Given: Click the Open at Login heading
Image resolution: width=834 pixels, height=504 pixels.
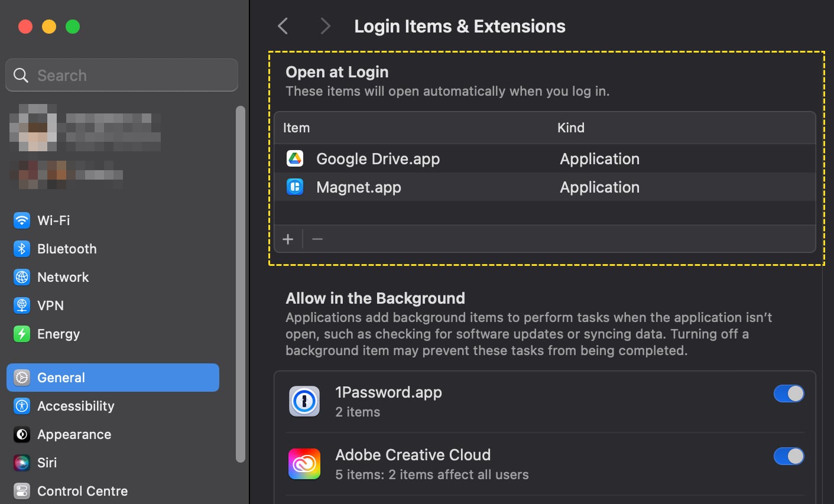Looking at the screenshot, I should 337,71.
